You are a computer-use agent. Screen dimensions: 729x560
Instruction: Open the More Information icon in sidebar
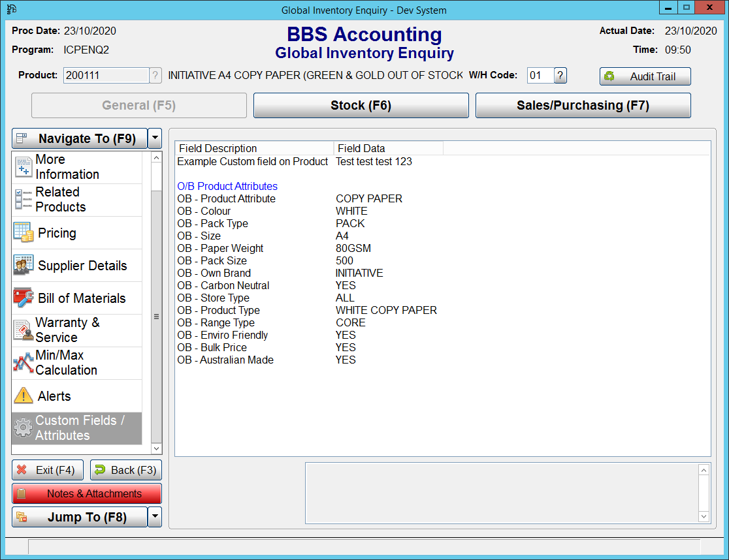pyautogui.click(x=24, y=167)
